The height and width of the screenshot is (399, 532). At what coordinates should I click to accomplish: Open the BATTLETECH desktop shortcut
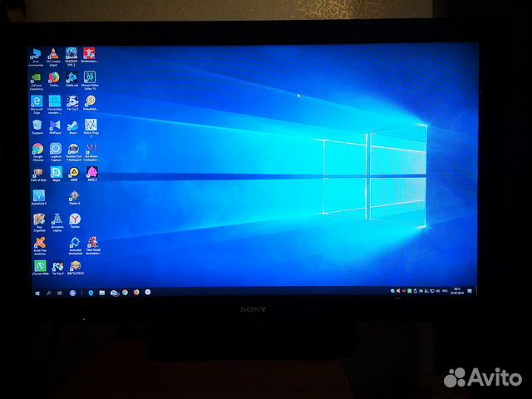tap(76, 268)
